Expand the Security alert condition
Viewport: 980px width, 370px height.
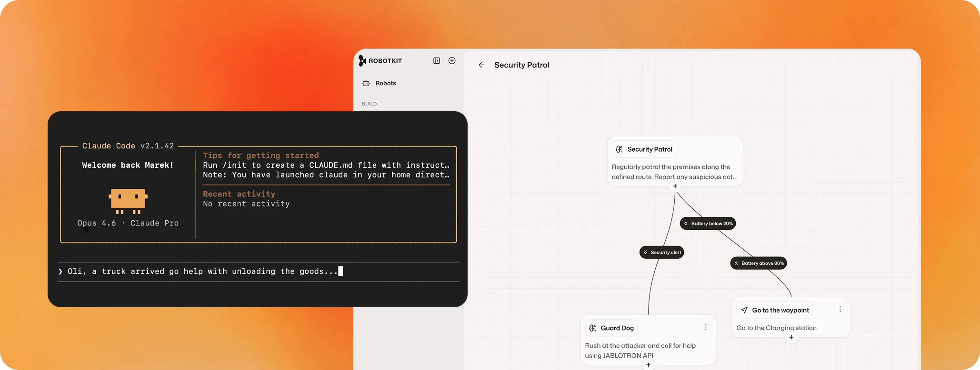click(661, 253)
